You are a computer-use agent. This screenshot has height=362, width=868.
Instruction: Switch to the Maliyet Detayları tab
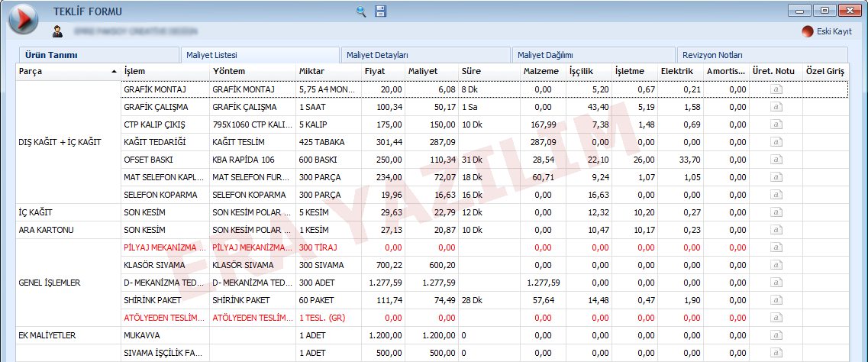[x=377, y=55]
